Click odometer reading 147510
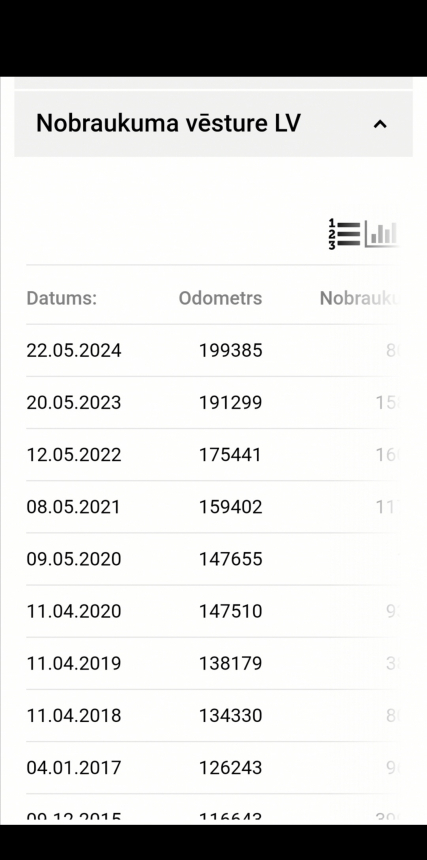This screenshot has height=860, width=427. tap(230, 611)
